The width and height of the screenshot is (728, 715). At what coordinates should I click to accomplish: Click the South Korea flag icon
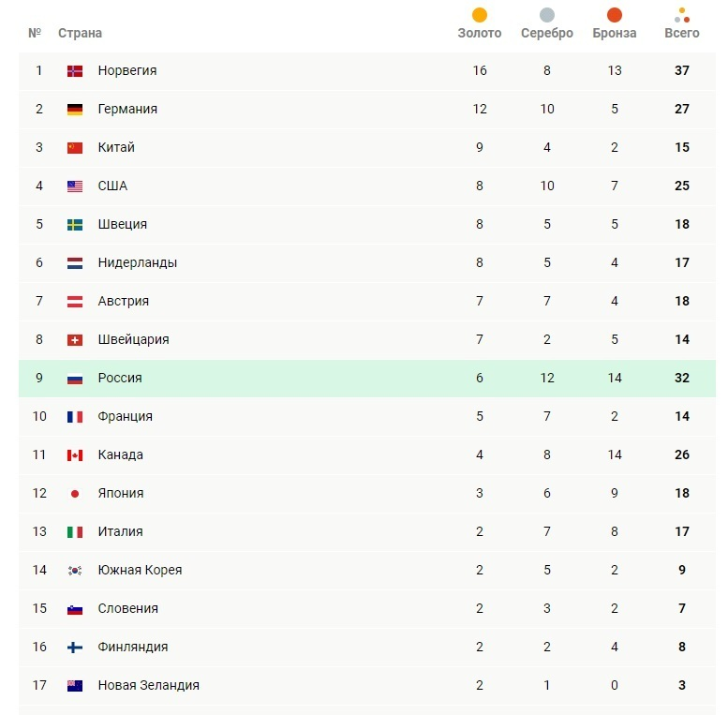tap(75, 571)
